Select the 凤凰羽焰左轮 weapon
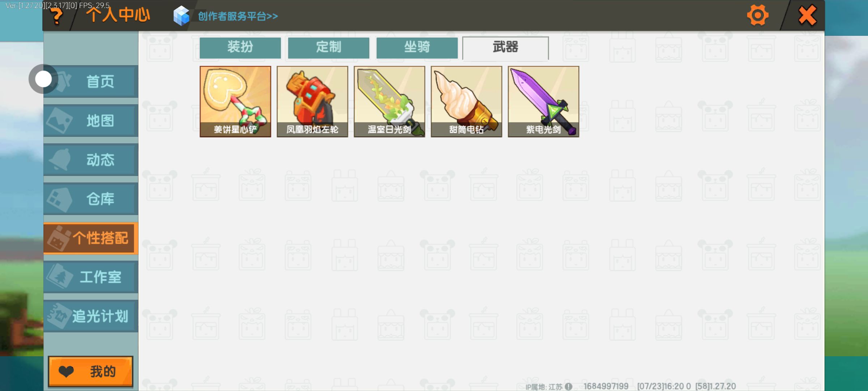 [x=312, y=101]
